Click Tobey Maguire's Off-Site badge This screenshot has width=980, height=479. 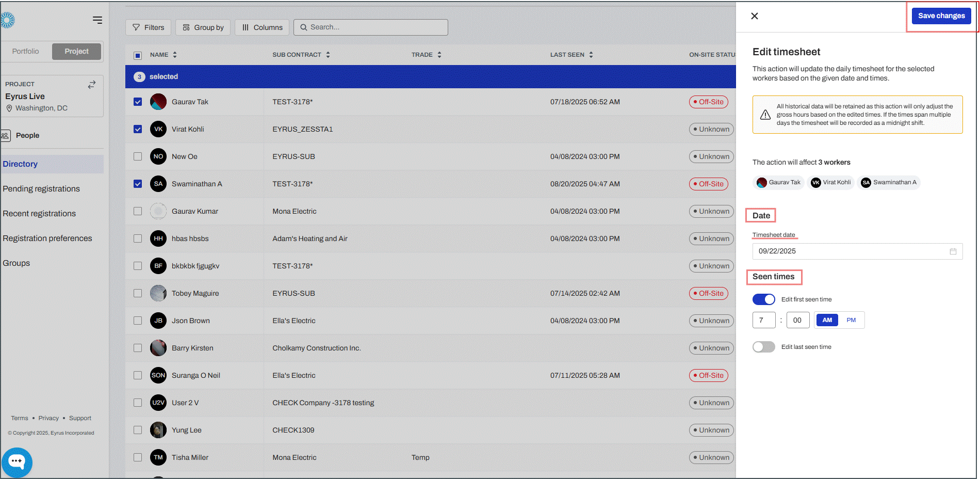coord(709,293)
